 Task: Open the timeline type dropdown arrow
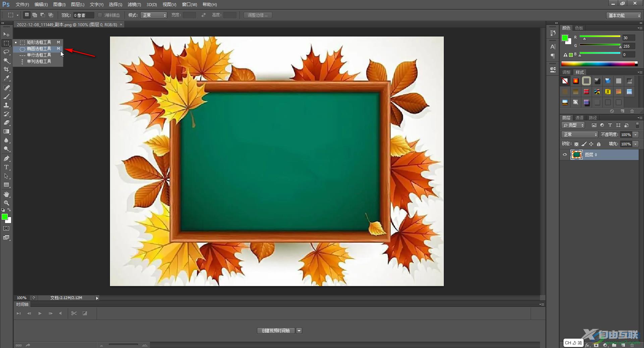click(299, 331)
